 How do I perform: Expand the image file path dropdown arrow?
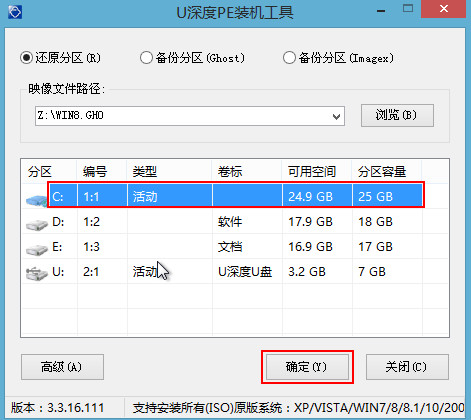tap(337, 116)
